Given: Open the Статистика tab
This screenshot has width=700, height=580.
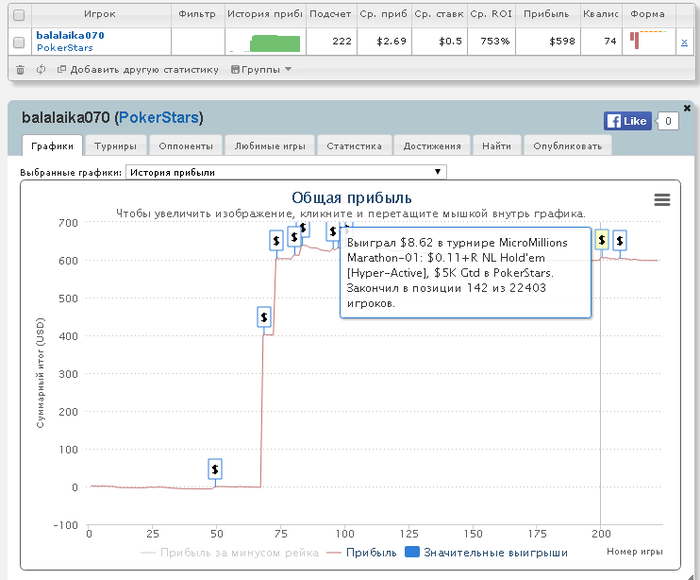Looking at the screenshot, I should click(x=354, y=146).
